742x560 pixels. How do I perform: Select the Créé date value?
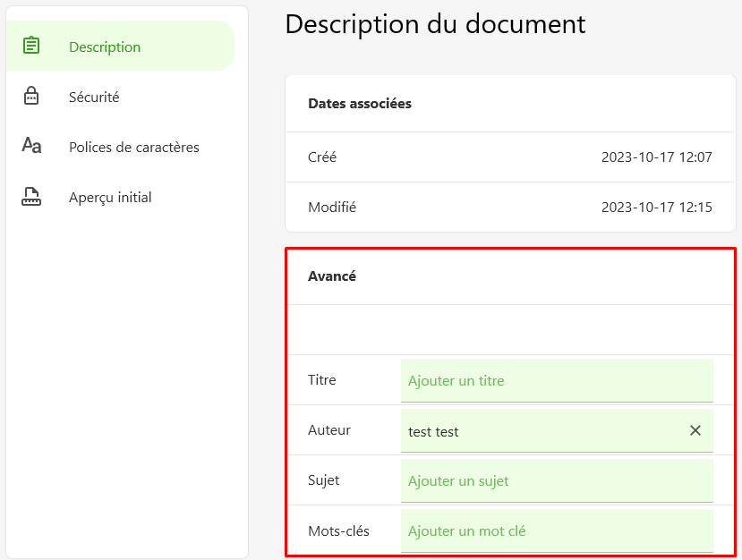[656, 157]
